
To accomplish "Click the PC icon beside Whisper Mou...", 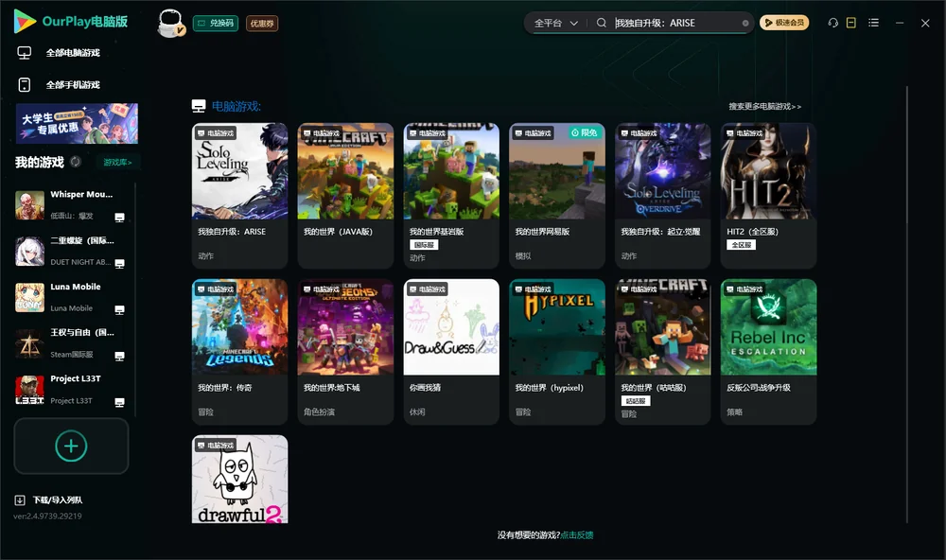I will 119,218.
